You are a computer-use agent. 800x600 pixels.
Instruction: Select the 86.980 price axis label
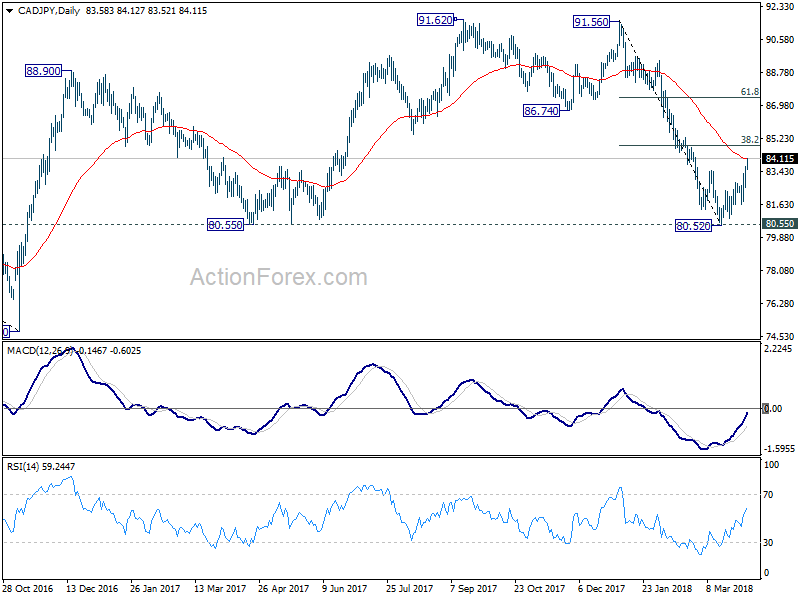point(780,106)
